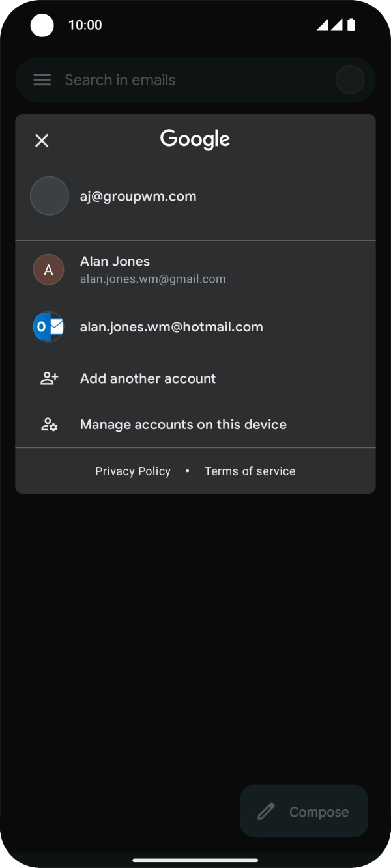Tap the Search in emails field

coord(195,80)
